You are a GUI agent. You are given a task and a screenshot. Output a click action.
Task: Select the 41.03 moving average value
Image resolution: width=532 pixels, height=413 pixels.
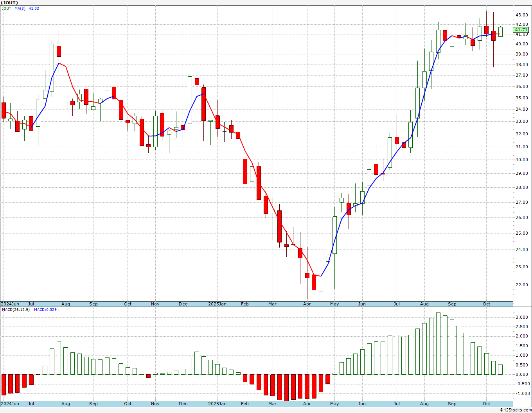click(x=34, y=8)
